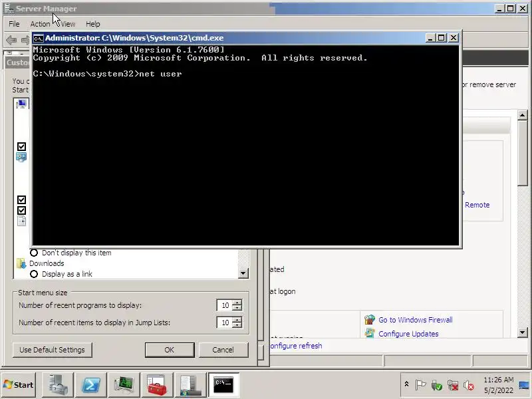
Task: Click the network status tray icon
Action: coord(453,385)
